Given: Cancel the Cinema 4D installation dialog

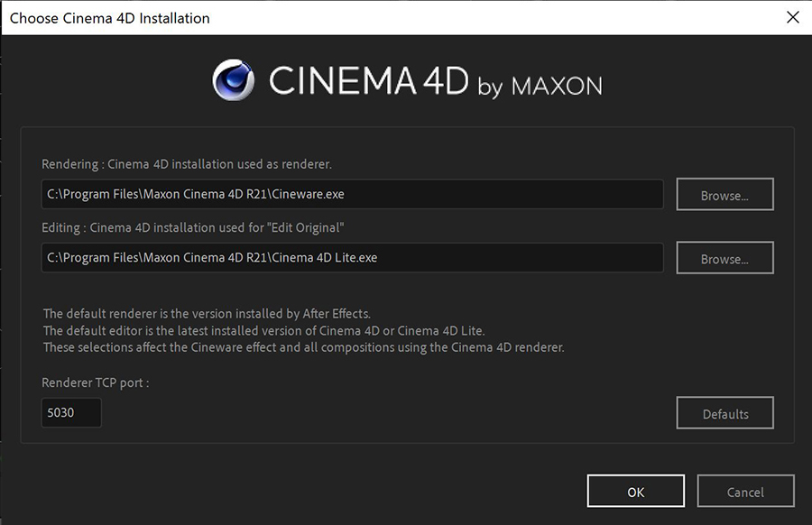Looking at the screenshot, I should point(745,491).
